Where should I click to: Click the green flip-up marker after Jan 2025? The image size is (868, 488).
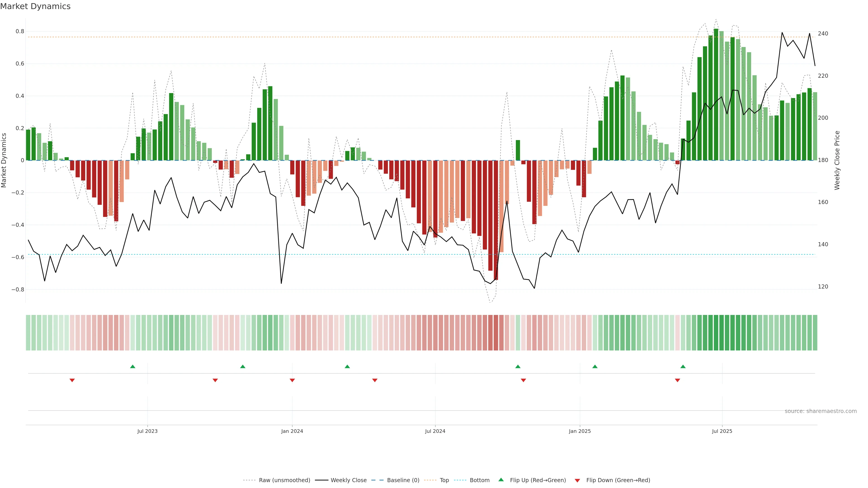pyautogui.click(x=595, y=366)
